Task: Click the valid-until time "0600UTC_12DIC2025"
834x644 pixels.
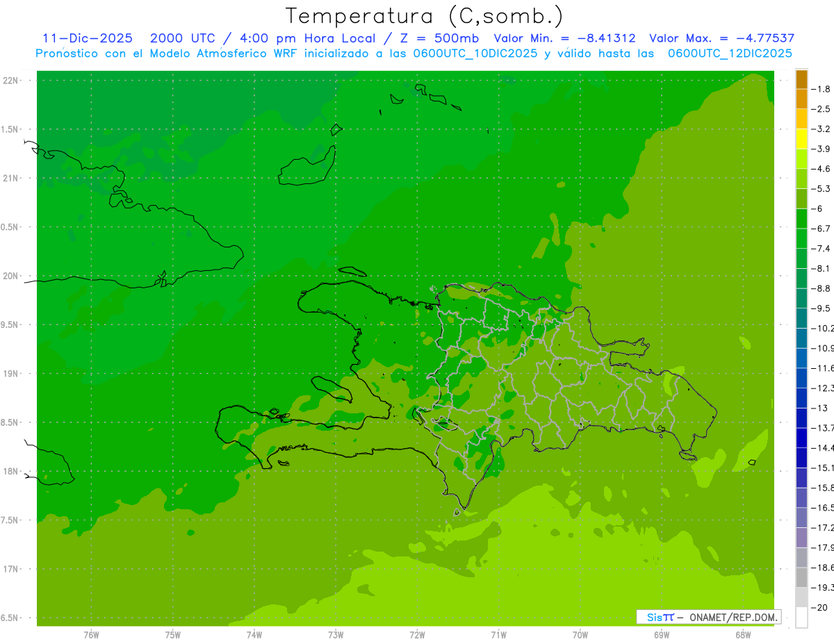Action: click(730, 53)
